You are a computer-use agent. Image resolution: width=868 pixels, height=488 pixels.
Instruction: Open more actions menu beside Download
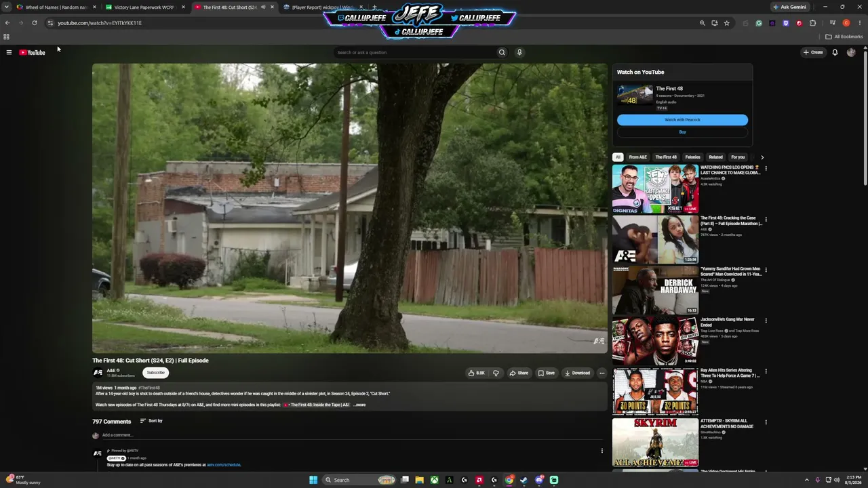601,373
